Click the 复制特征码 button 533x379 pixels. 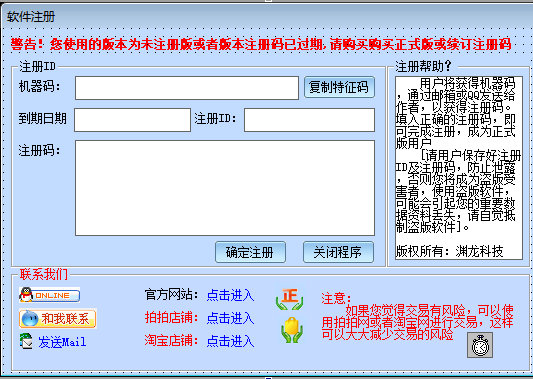point(339,87)
